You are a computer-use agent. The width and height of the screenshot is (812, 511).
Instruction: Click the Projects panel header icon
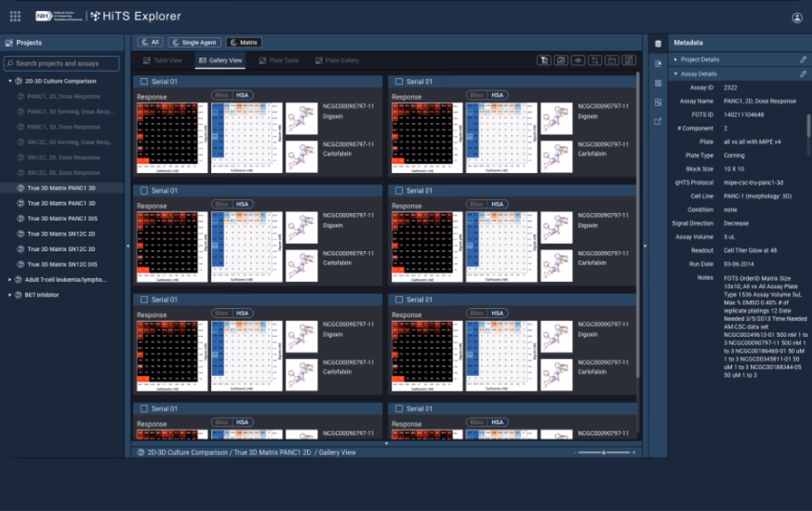coord(9,43)
